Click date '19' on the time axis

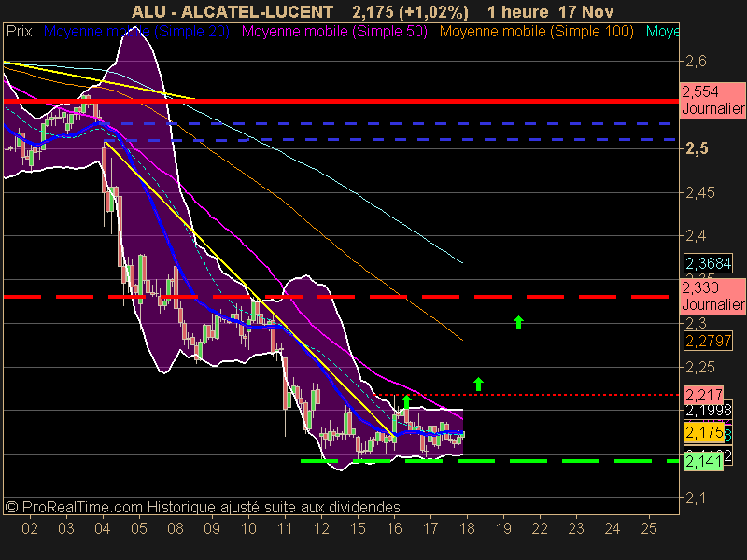503,528
